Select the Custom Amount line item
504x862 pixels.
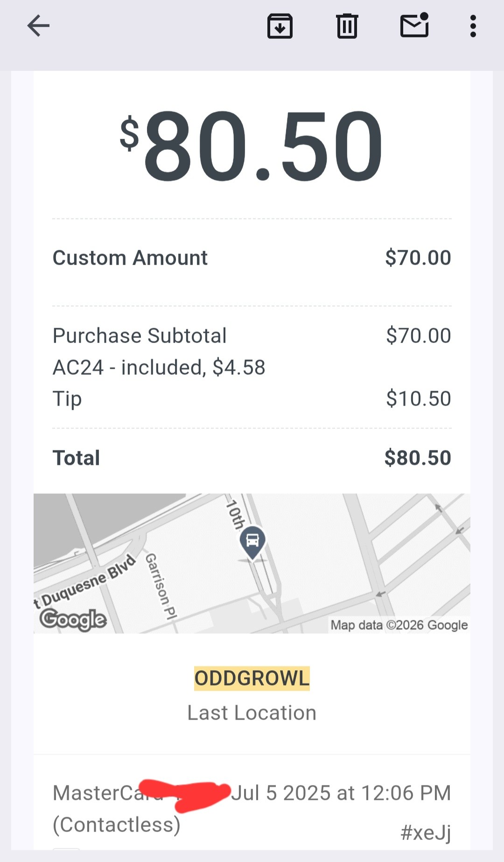(x=130, y=258)
